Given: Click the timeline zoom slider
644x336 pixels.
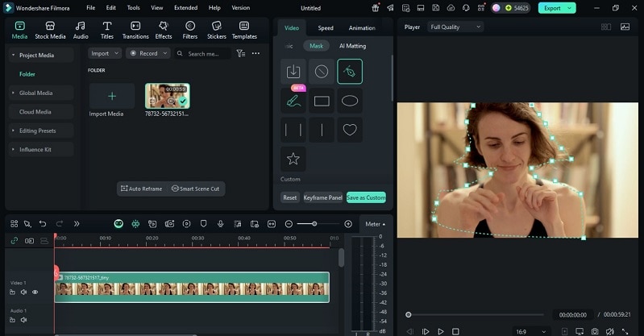Looking at the screenshot, I should [314, 223].
